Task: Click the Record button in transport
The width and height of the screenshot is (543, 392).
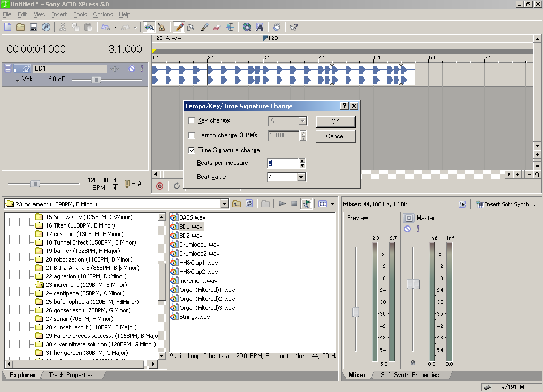Action: pyautogui.click(x=160, y=186)
